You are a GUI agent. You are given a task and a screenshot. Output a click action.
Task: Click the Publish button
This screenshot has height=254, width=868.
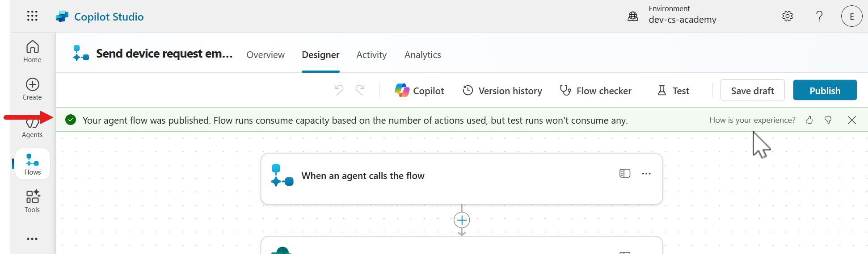[825, 91]
